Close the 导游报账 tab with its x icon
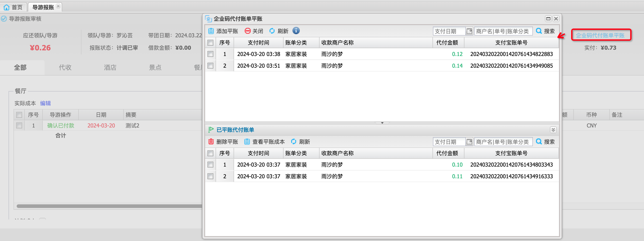Image resolution: width=644 pixels, height=241 pixels. (x=58, y=6)
